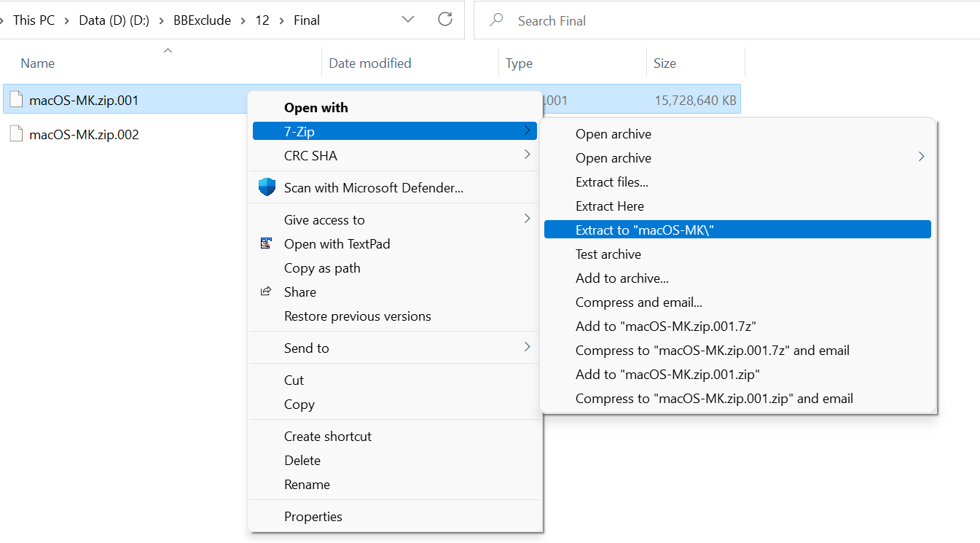Click the file icon of macOS-MK.zip.002
The height and width of the screenshot is (543, 980).
[x=17, y=134]
